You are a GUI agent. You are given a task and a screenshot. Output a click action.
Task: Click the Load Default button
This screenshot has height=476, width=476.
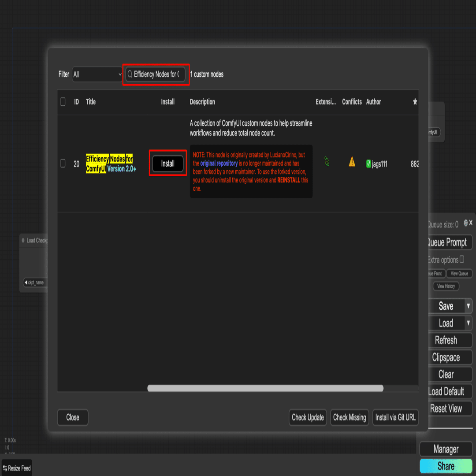[x=449, y=392]
